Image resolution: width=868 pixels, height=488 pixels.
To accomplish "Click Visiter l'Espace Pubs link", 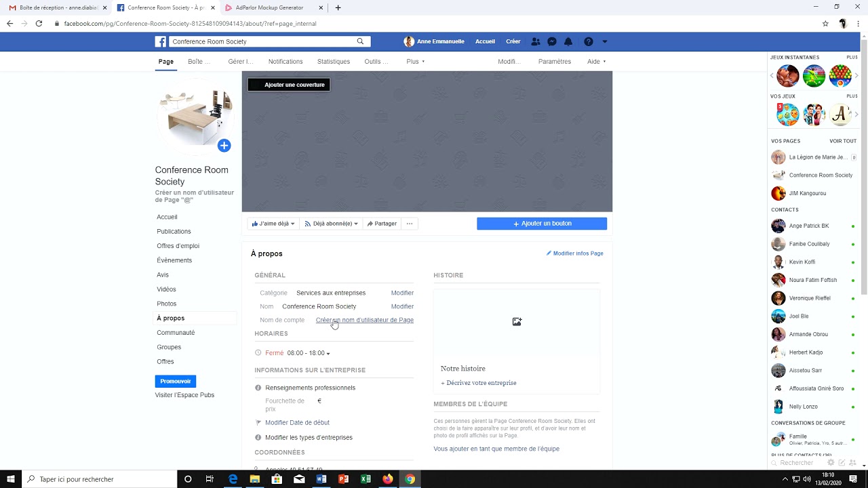I will (x=184, y=395).
